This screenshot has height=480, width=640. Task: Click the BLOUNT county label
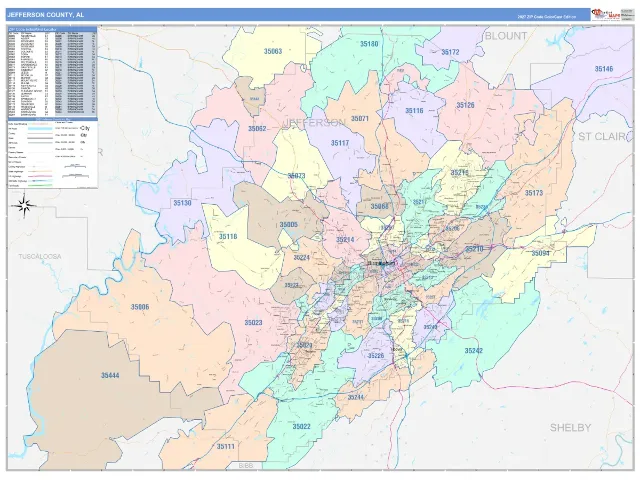[x=506, y=36]
